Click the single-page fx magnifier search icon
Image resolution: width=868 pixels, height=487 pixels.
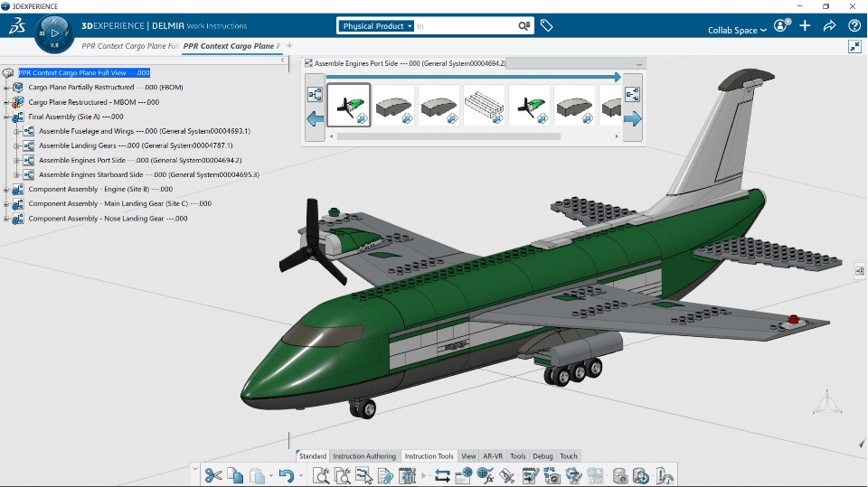(x=321, y=475)
